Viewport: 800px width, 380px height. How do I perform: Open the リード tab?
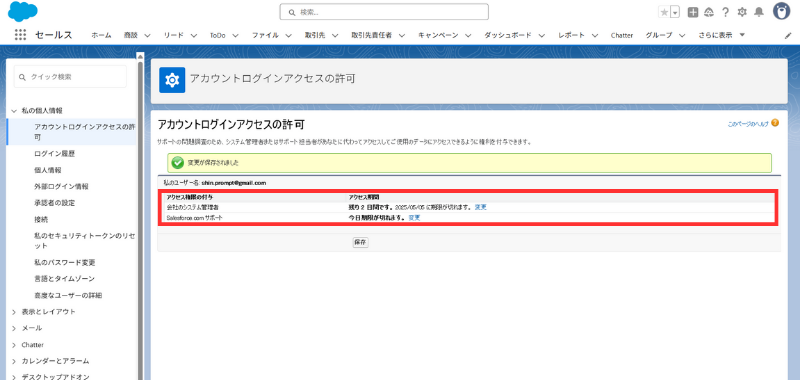point(173,35)
